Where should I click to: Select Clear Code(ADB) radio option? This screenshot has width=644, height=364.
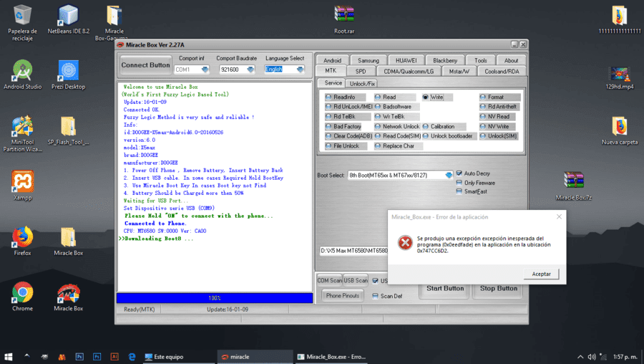point(348,136)
